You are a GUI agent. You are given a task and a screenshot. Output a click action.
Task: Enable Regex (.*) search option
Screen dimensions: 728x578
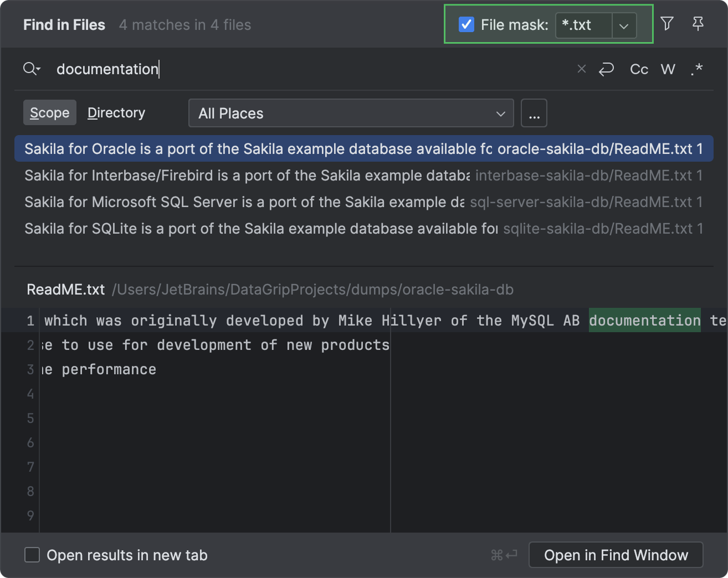point(696,69)
